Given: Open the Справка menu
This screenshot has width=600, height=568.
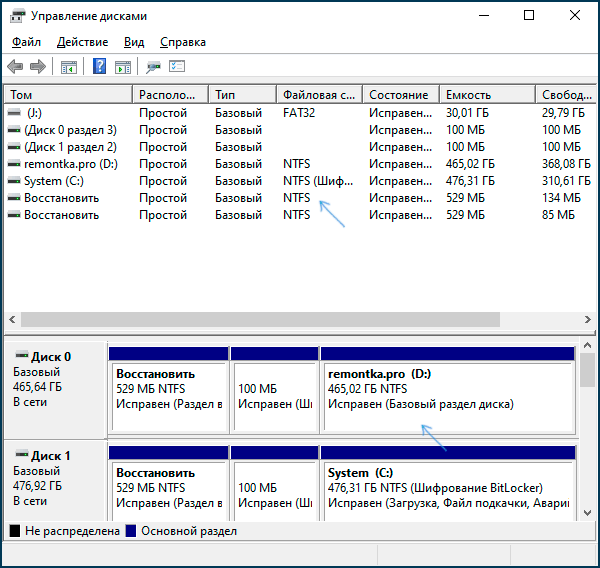Looking at the screenshot, I should pyautogui.click(x=182, y=42).
